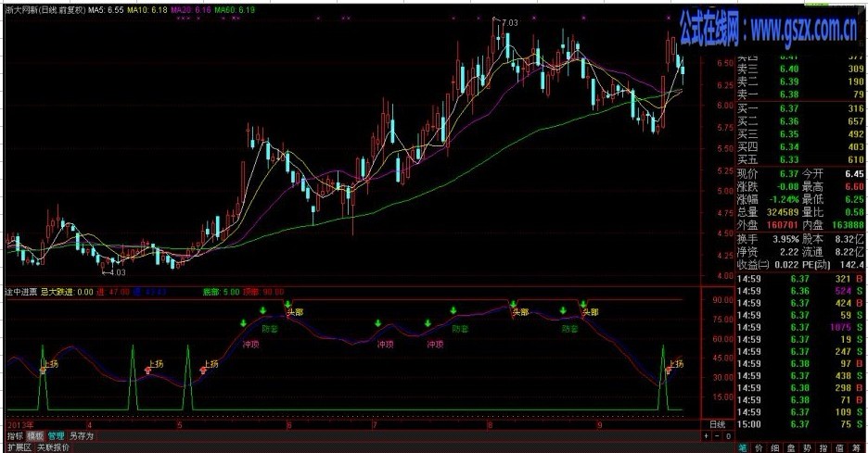Open the 关联报价 related quotes tab
This screenshot has width=868, height=453.
pos(53,447)
